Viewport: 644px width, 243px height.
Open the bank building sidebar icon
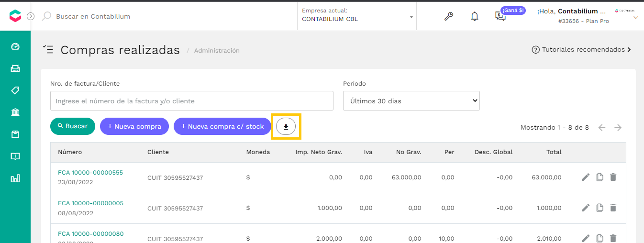(15, 112)
